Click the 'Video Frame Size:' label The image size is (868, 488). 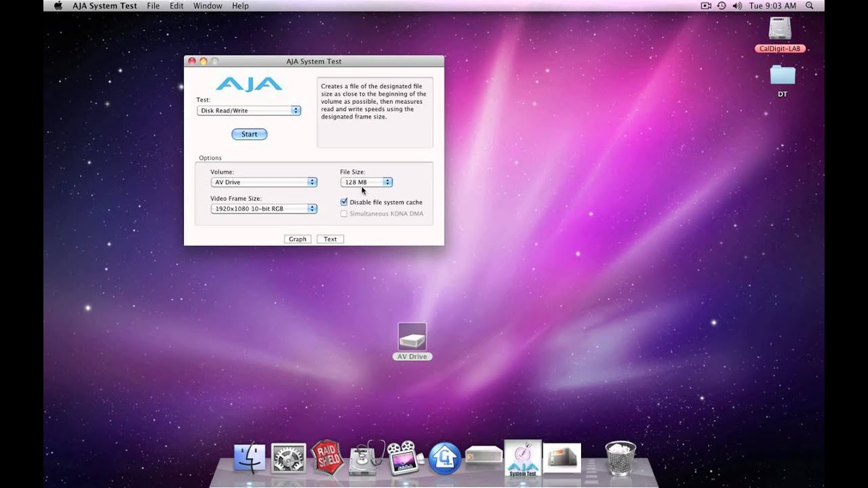(x=236, y=199)
